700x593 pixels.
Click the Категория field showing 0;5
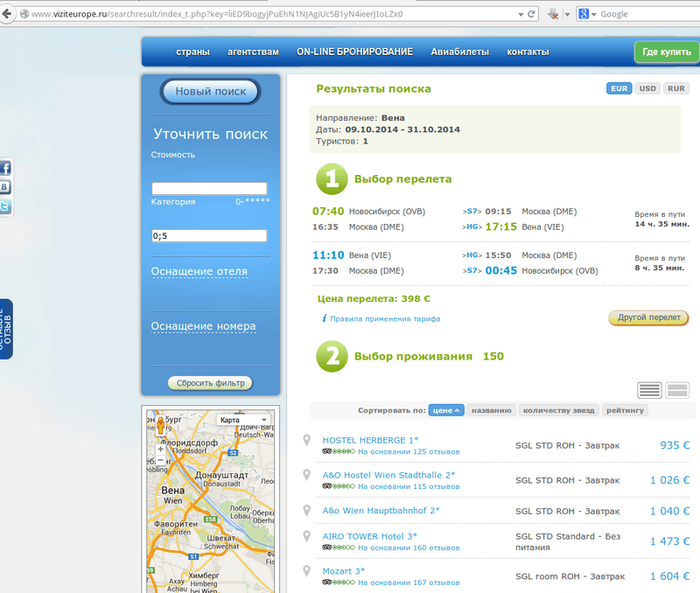pos(209,235)
